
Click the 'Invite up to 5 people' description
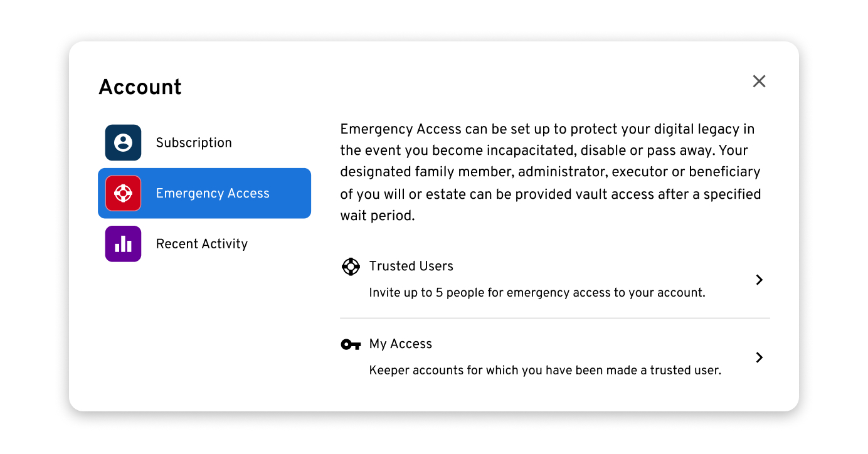pyautogui.click(x=537, y=293)
